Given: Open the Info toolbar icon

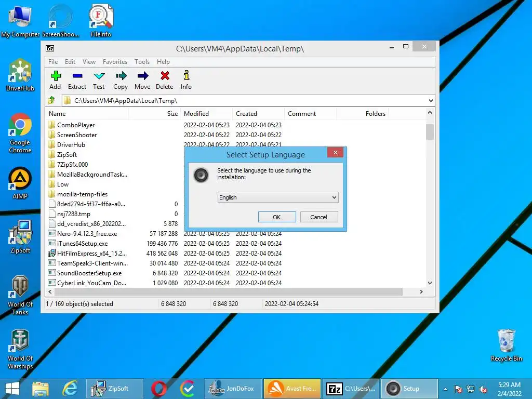Looking at the screenshot, I should pyautogui.click(x=186, y=80).
